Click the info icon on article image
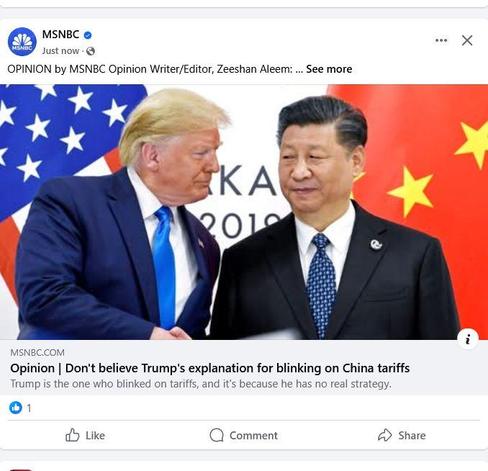 (468, 339)
